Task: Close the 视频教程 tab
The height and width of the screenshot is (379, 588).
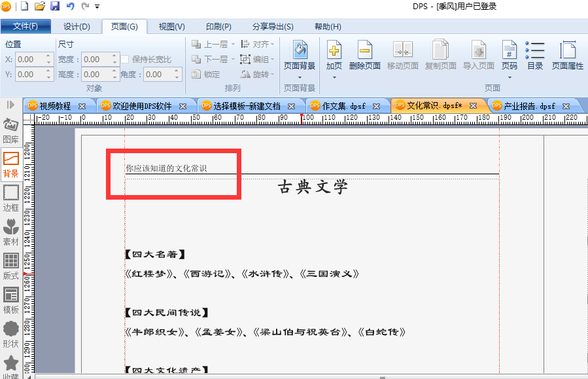Action: 82,107
